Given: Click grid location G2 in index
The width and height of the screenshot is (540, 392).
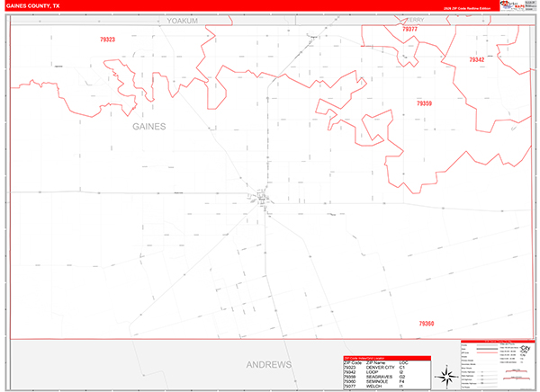Looking at the screenshot, I should (402, 377).
